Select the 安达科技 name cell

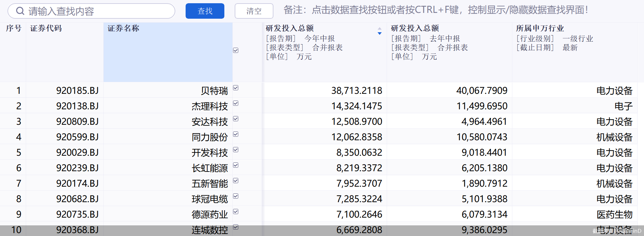[168, 121]
